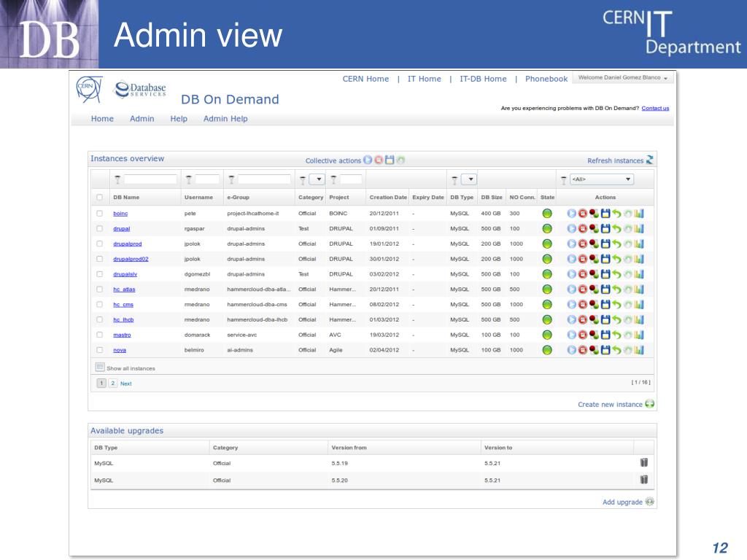
Task: Start hc_cms with the blue play icon
Action: tap(571, 305)
